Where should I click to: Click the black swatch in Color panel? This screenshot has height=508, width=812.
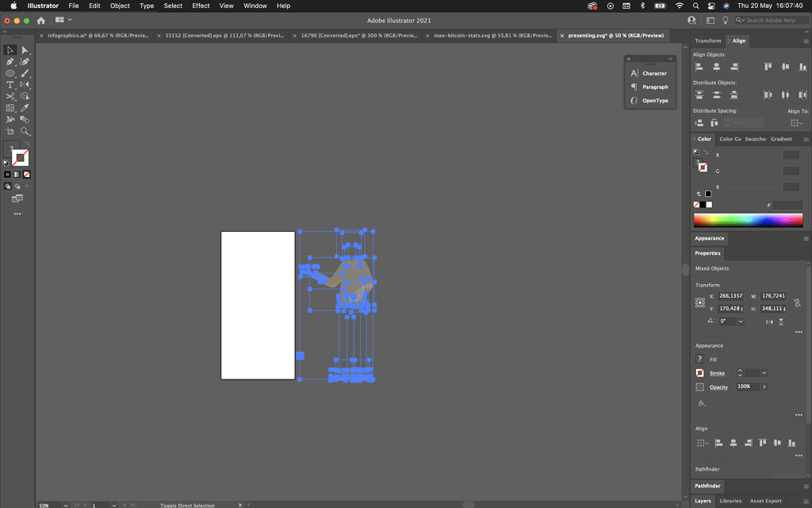(703, 205)
